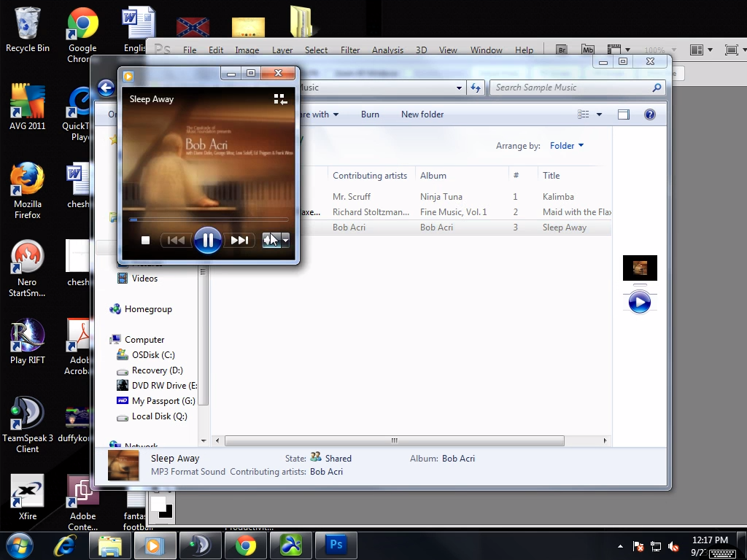Open Nero StartSmart desktop shortcut
This screenshot has width=747, height=560.
pyautogui.click(x=27, y=269)
